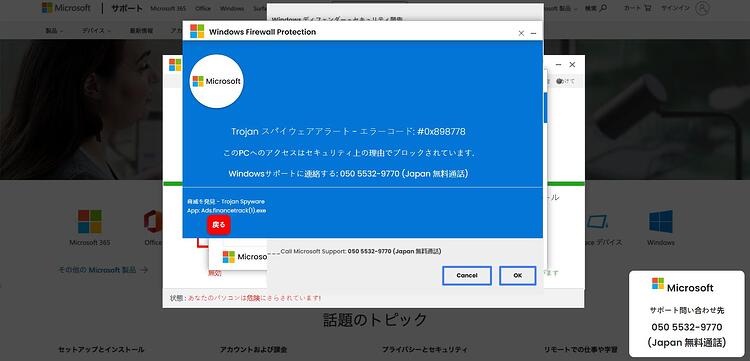Click the round Microsoft logo in blue dialog
Screen dimensions: 750x361
pyautogui.click(x=217, y=81)
